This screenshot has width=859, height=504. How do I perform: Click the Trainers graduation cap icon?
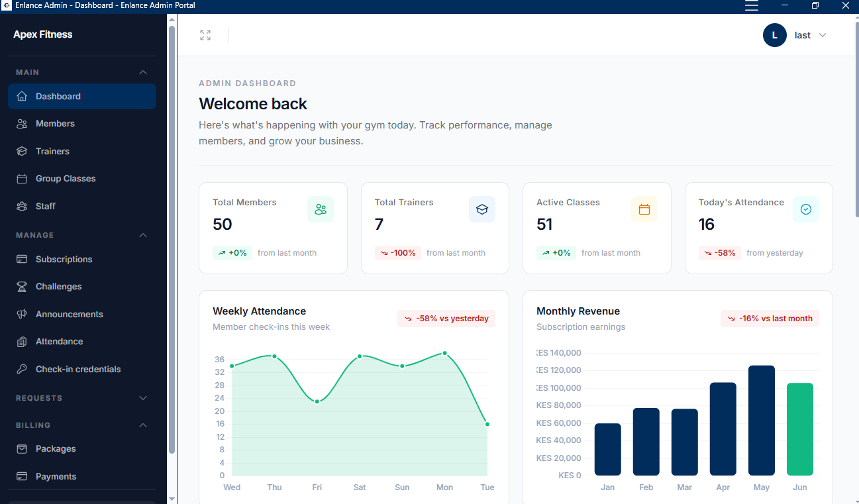[22, 151]
